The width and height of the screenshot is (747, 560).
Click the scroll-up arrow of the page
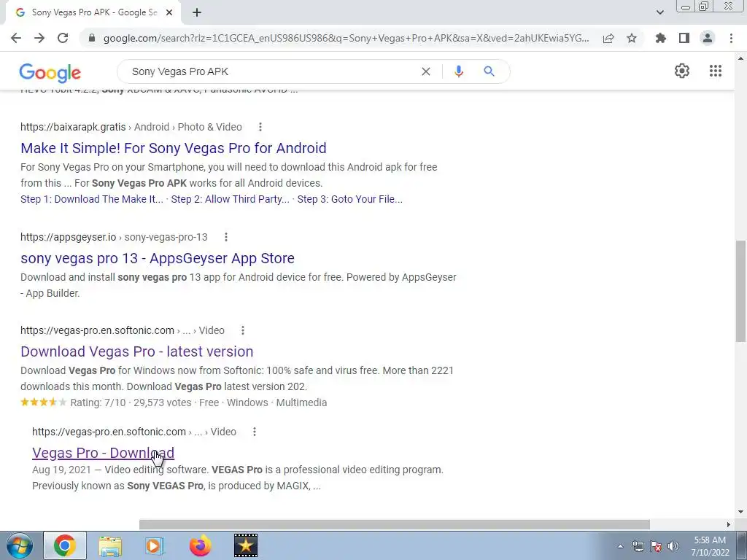tap(741, 58)
